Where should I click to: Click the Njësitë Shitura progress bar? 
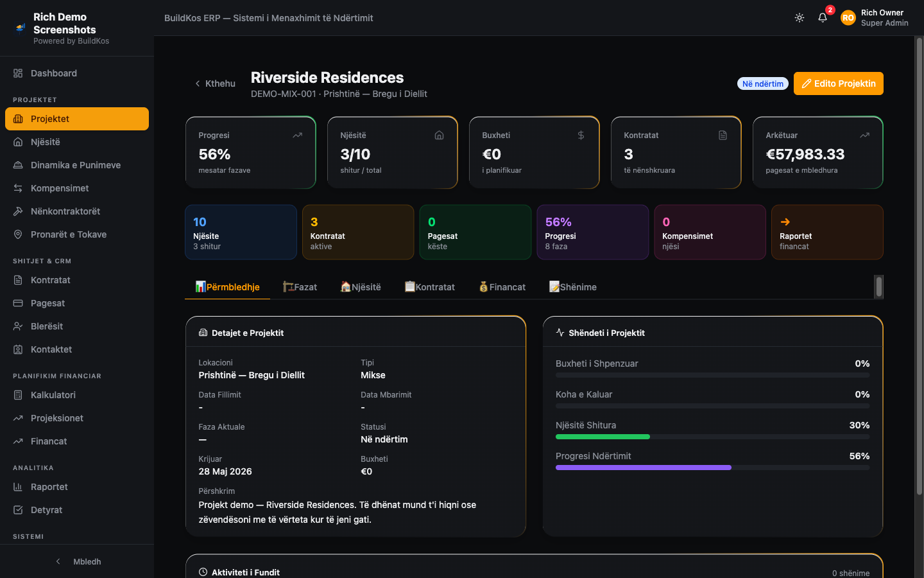tap(713, 437)
